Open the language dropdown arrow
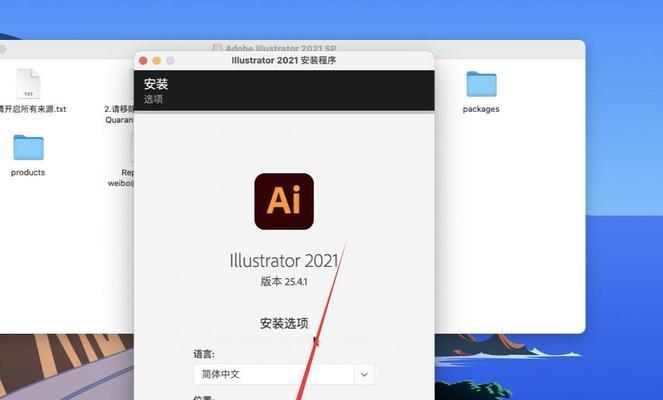 click(x=364, y=374)
